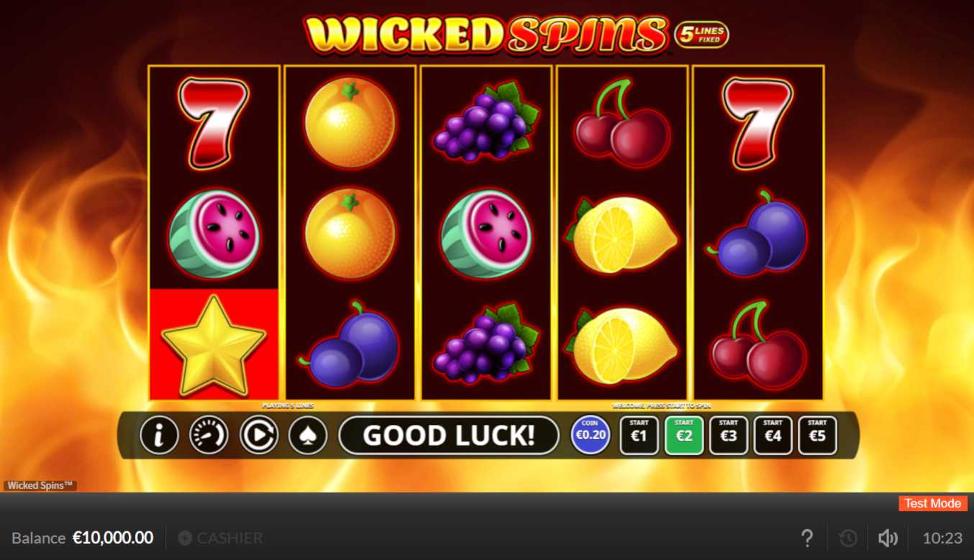Open the spade gamble feature icon
The height and width of the screenshot is (560, 974).
308,435
